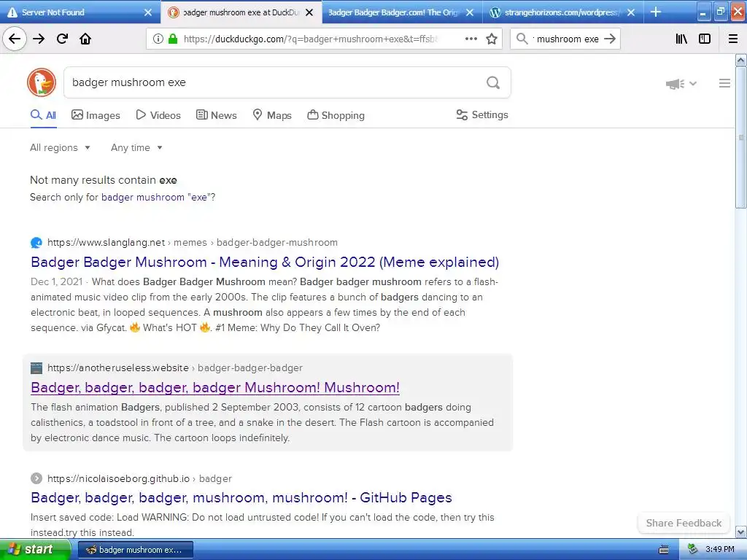Select the Images search tab
Image resolution: width=747 pixels, height=560 pixels.
(x=96, y=115)
